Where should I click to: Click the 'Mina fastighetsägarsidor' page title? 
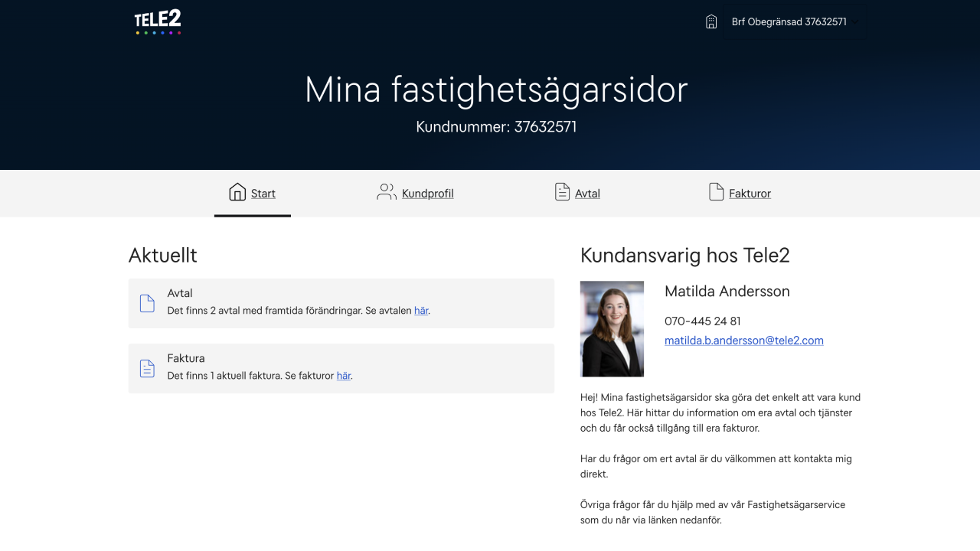(x=496, y=90)
